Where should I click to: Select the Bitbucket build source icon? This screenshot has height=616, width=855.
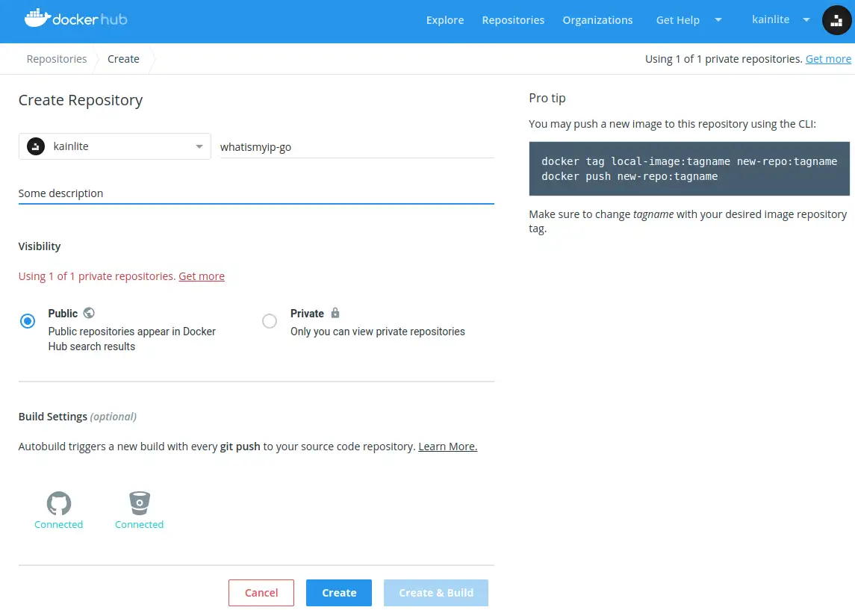point(140,503)
